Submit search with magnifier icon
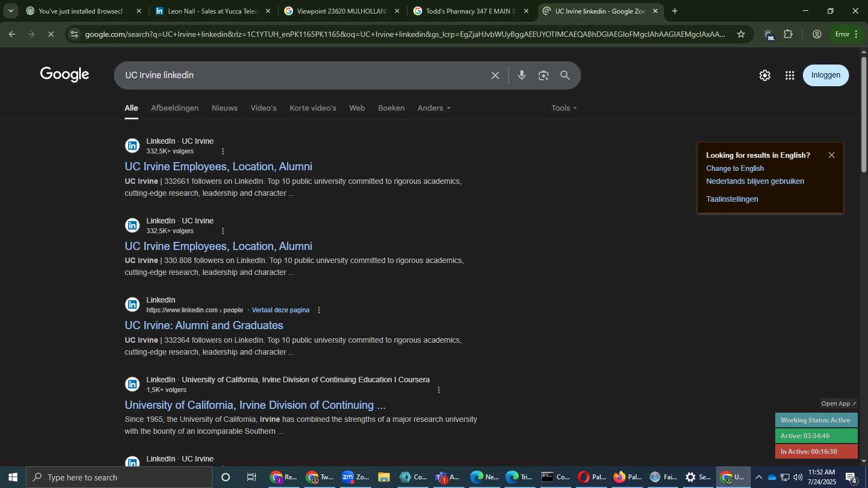Image resolution: width=868 pixels, height=488 pixels. click(x=565, y=75)
